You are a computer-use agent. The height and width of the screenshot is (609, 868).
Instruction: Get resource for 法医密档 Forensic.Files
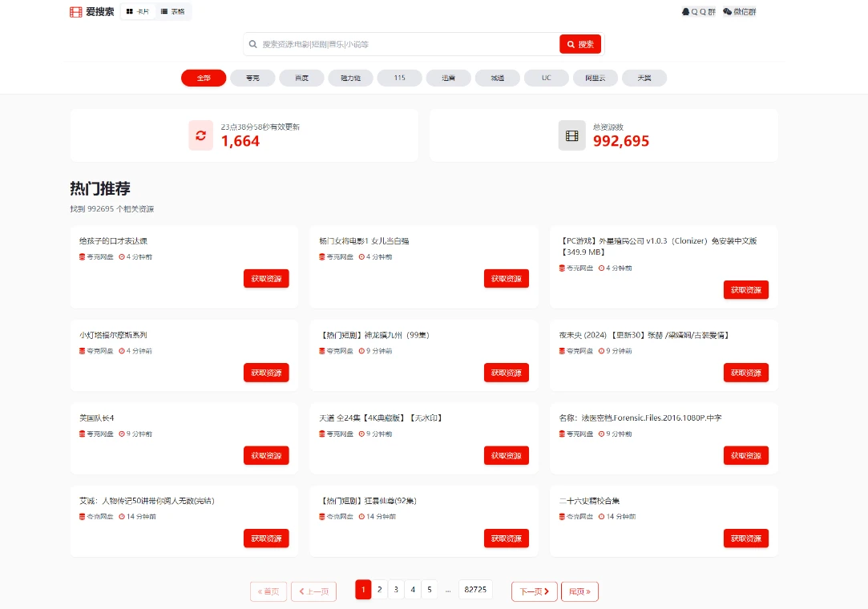[746, 455]
